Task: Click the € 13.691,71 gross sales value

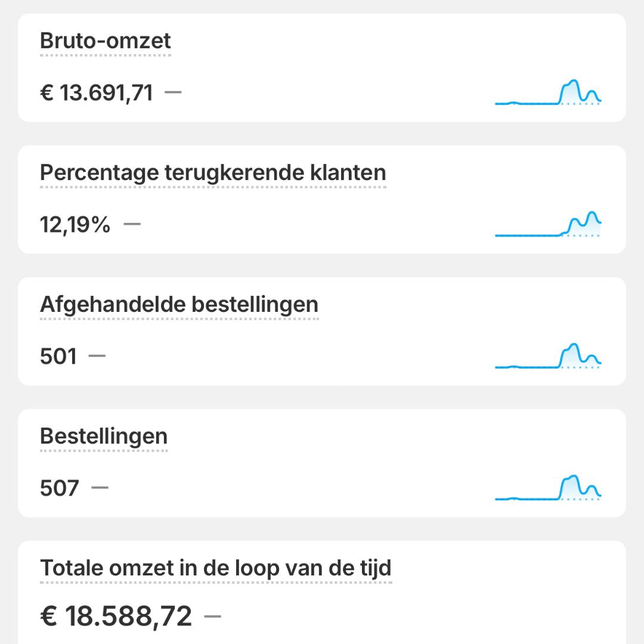Action: [x=96, y=93]
